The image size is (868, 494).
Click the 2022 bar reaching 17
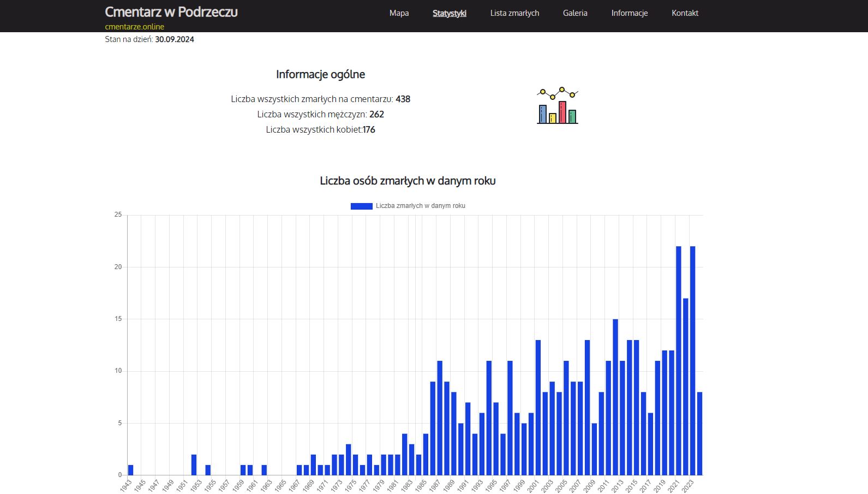pyautogui.click(x=686, y=386)
